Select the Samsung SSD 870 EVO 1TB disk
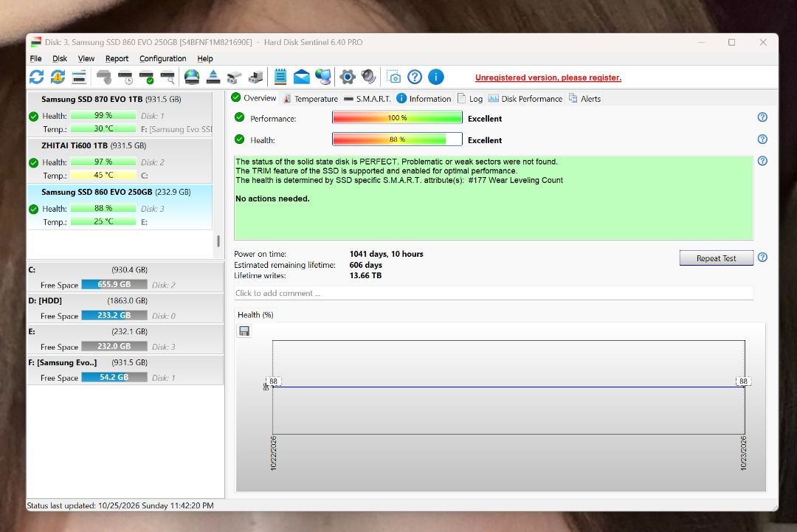Image resolution: width=797 pixels, height=532 pixels. (120, 114)
